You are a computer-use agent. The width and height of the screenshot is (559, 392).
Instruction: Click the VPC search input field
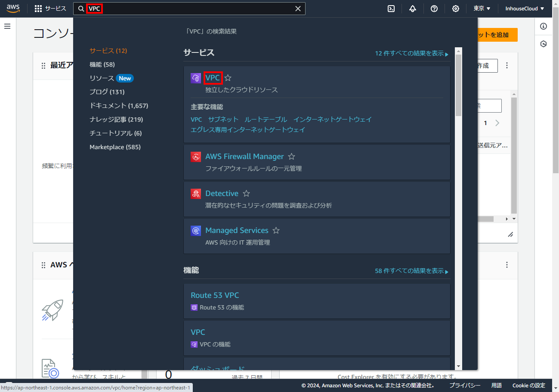194,9
